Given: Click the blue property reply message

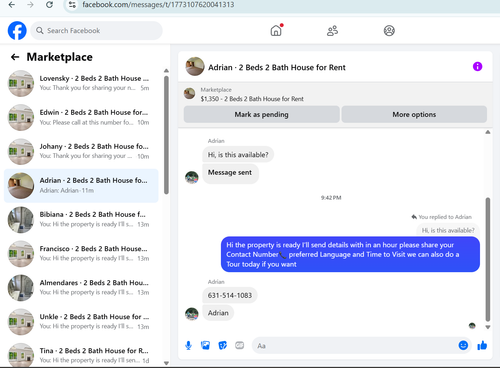Looking at the screenshot, I should click(350, 254).
